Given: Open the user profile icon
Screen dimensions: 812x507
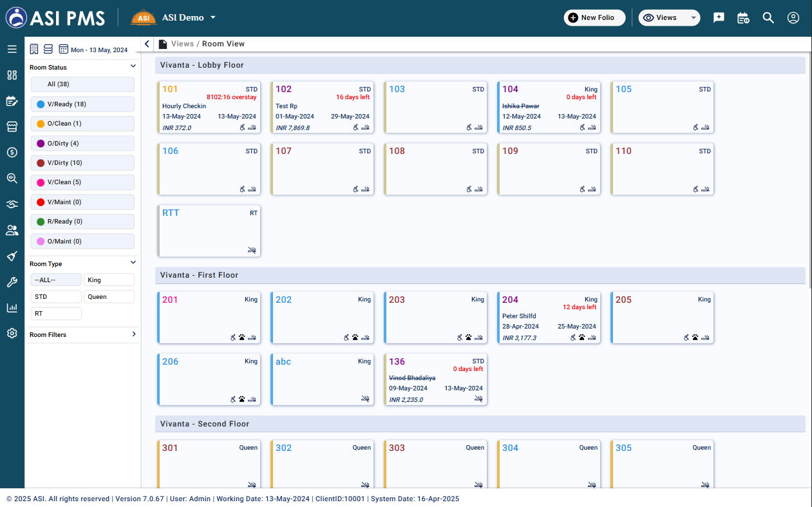Looking at the screenshot, I should tap(793, 18).
